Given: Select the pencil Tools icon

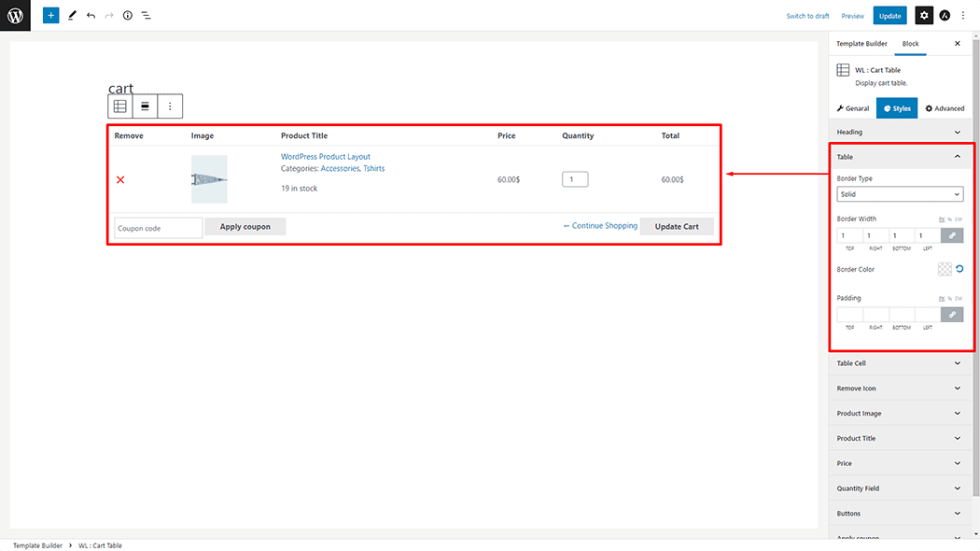Looking at the screenshot, I should click(72, 16).
